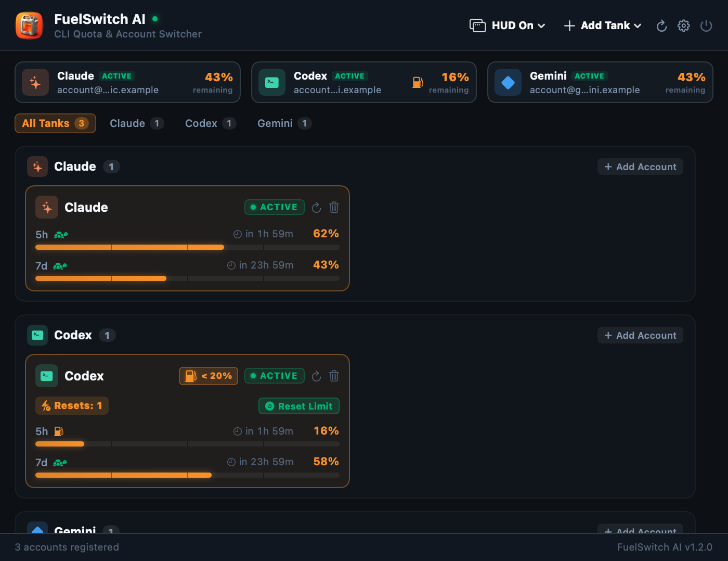The image size is (728, 561).
Task: Click the < 20% low fuel badge
Action: point(209,376)
